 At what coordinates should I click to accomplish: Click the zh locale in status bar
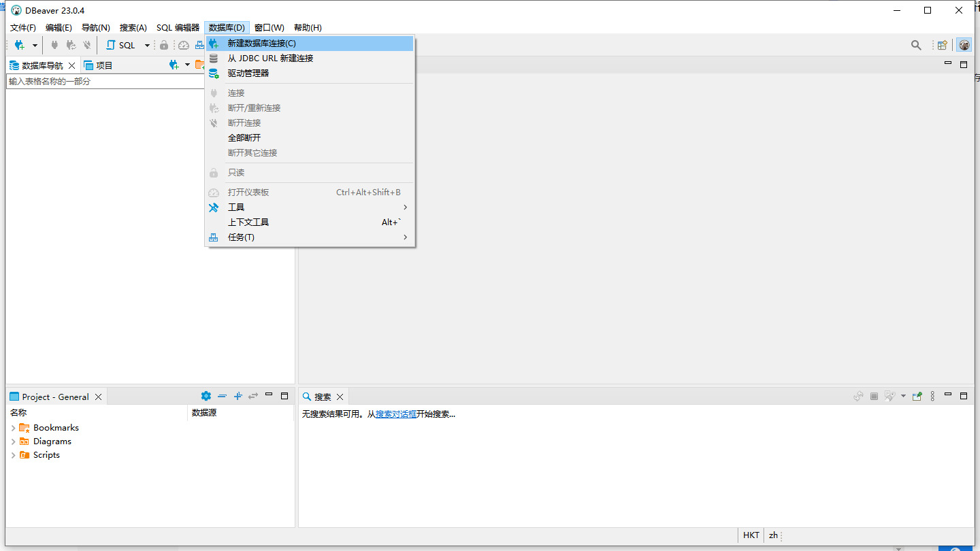[774, 535]
